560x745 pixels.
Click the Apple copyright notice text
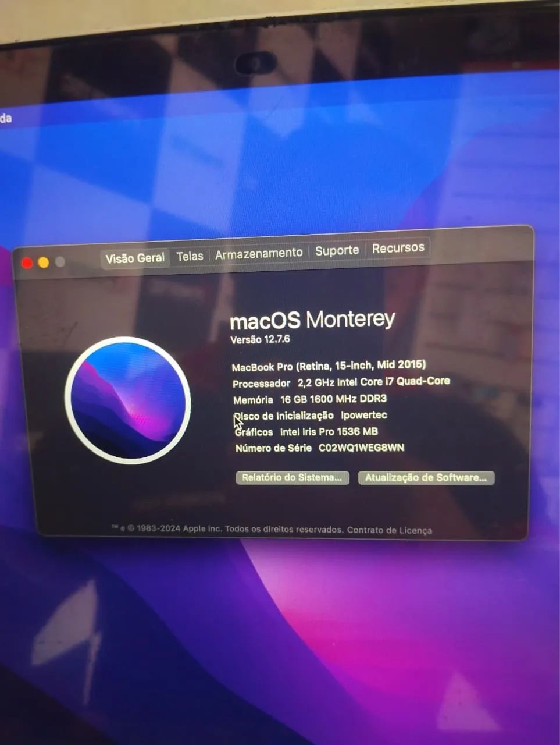click(227, 528)
